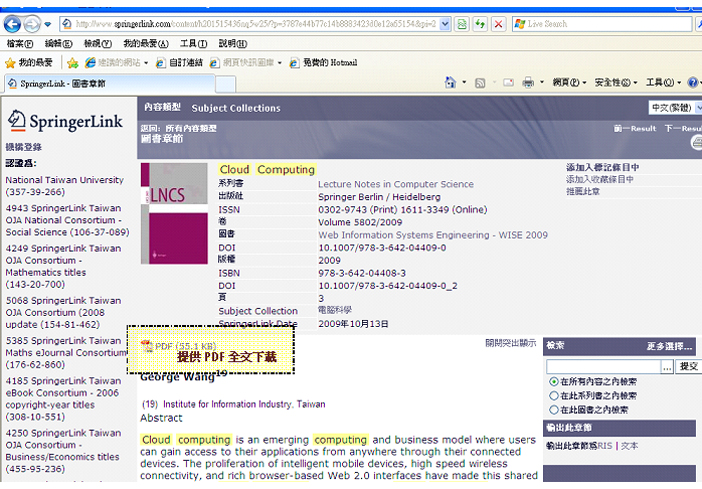Click 添加入收藏條目中 link

click(599, 180)
